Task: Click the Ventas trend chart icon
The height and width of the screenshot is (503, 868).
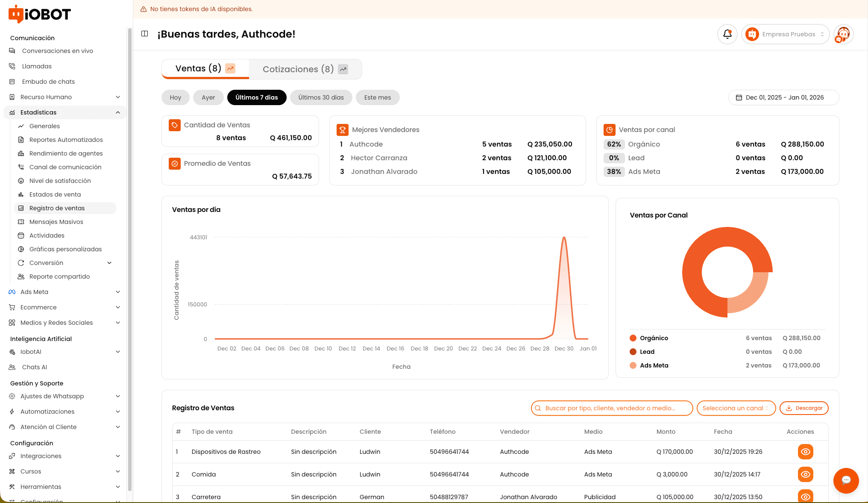Action: [x=230, y=68]
